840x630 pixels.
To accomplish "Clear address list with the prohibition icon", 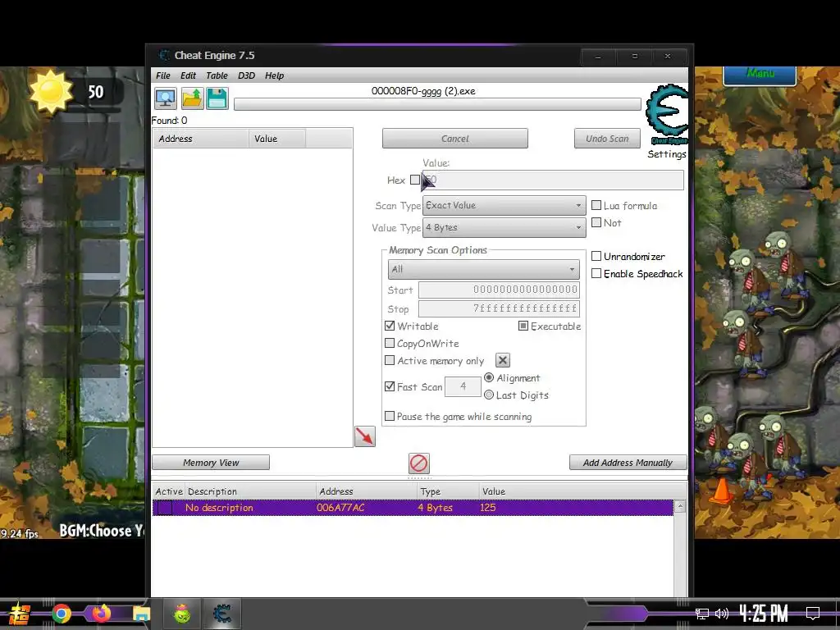I will coord(419,463).
